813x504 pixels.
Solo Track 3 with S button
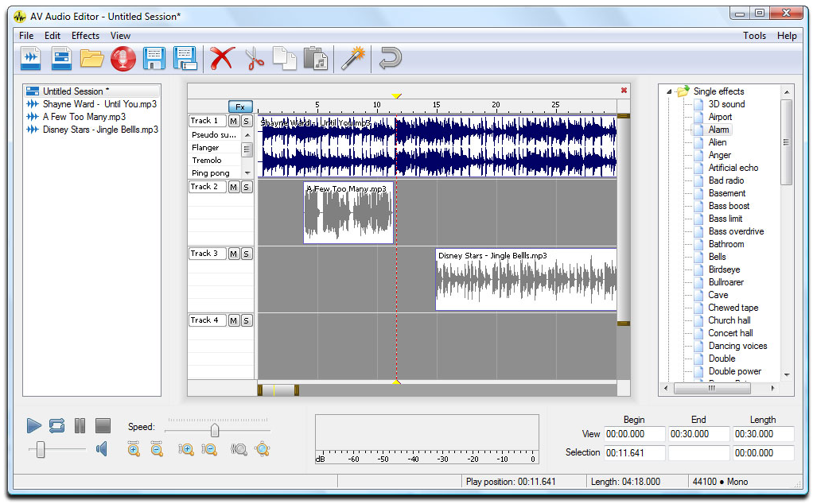247,254
